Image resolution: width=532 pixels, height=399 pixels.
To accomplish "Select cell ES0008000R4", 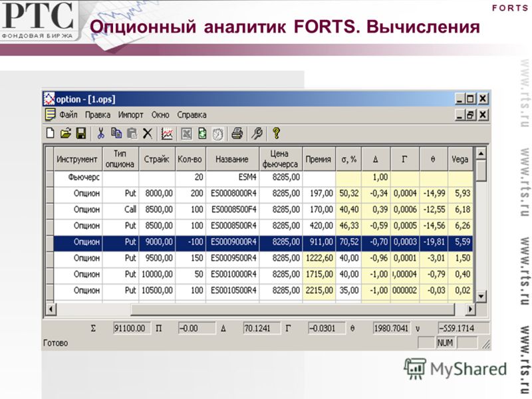I will coord(232,194).
